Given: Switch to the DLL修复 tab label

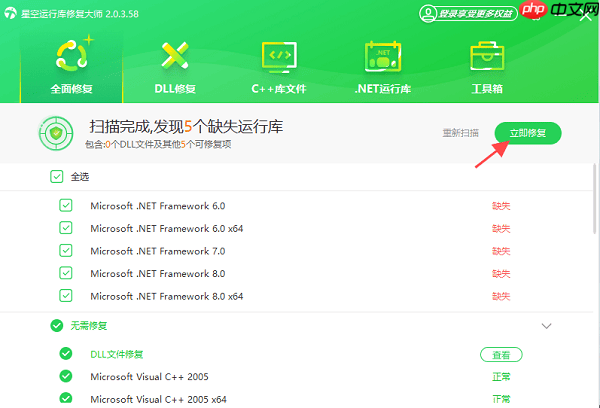Looking at the screenshot, I should pos(175,89).
